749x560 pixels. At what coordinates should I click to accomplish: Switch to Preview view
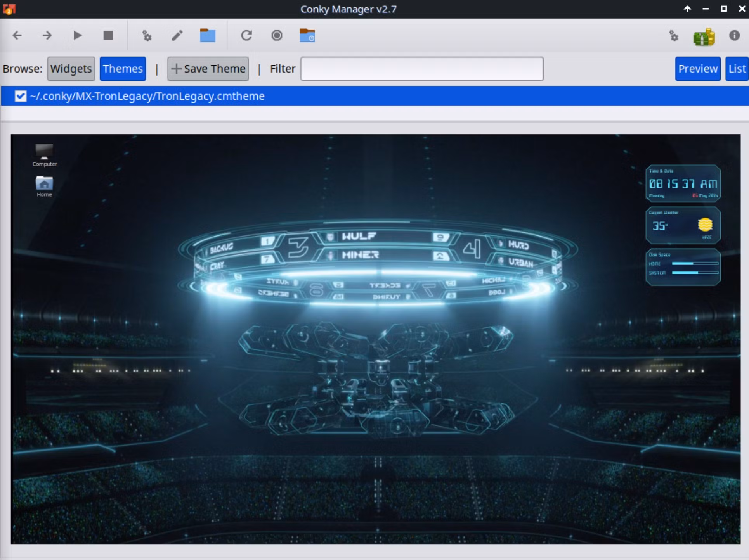click(x=698, y=69)
